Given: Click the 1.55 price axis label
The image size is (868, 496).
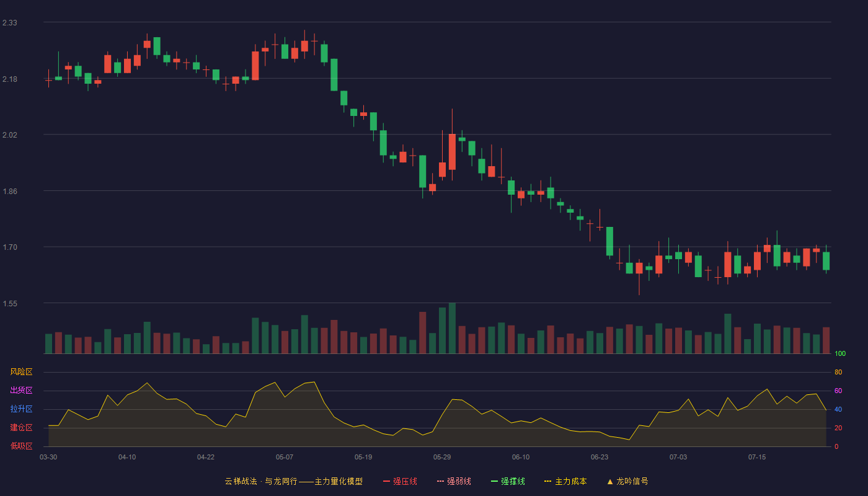Looking at the screenshot, I should click(x=10, y=304).
